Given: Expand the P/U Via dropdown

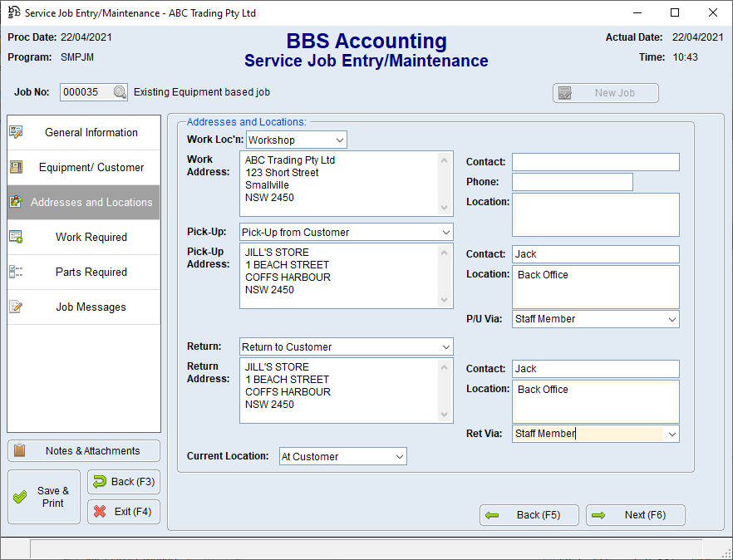Looking at the screenshot, I should tap(672, 318).
